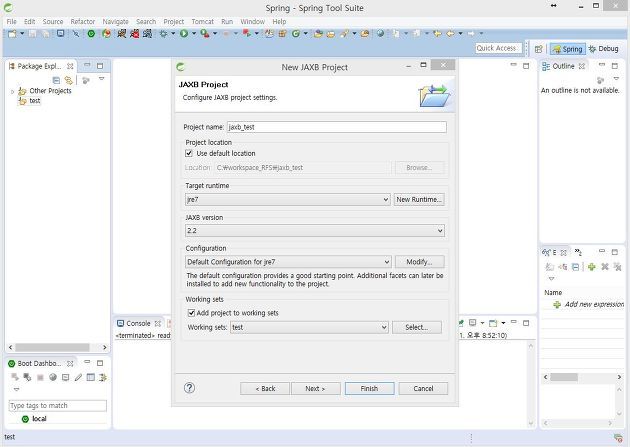
Task: Click Package Explorer horizontal scrollbar thumb
Action: (52, 347)
